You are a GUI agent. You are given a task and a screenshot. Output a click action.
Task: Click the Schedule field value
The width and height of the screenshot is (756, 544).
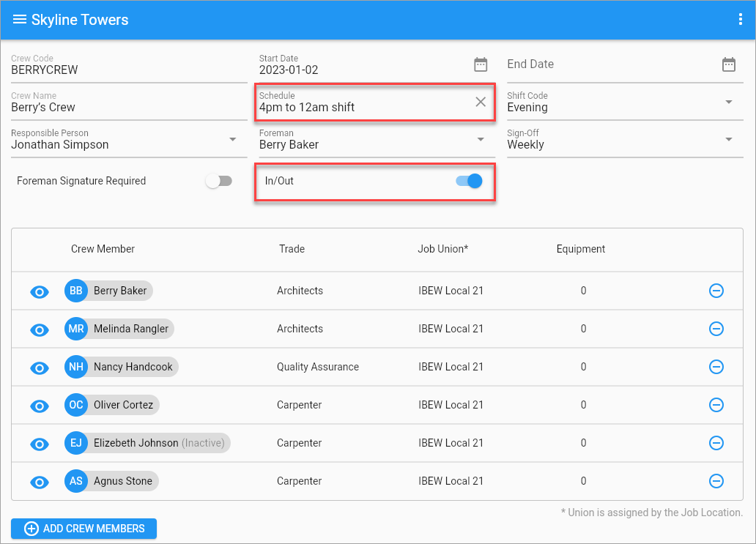tap(307, 108)
